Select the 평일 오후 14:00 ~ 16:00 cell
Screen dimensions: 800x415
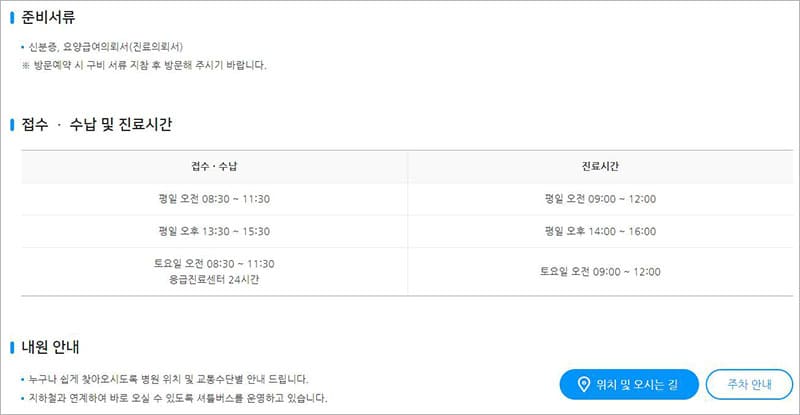point(600,231)
